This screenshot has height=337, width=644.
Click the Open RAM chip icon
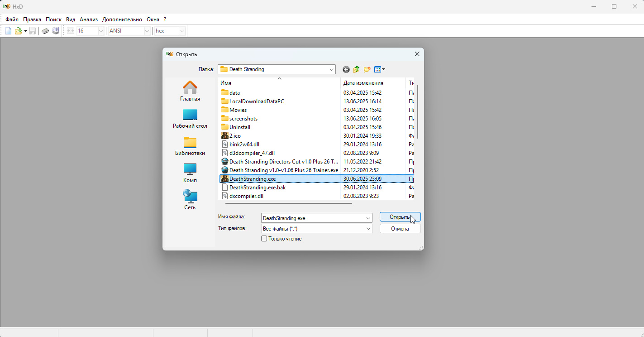tap(45, 31)
